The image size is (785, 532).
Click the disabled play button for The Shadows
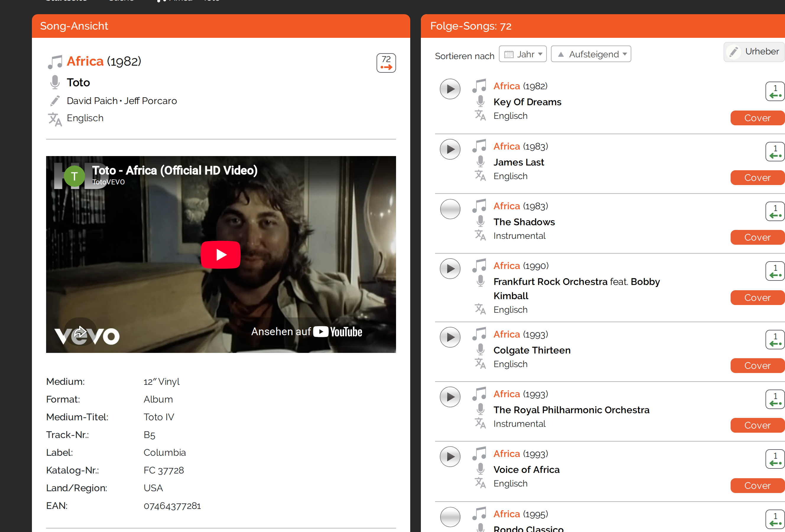(450, 209)
